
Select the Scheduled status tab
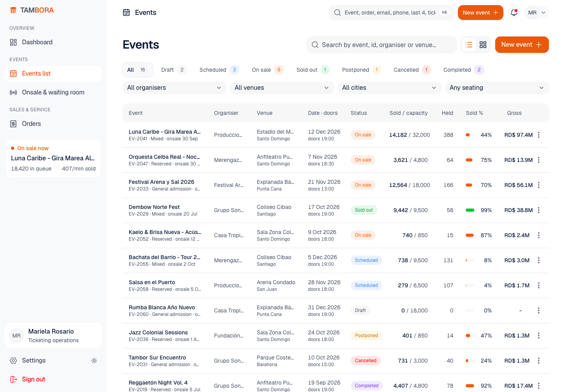(219, 70)
